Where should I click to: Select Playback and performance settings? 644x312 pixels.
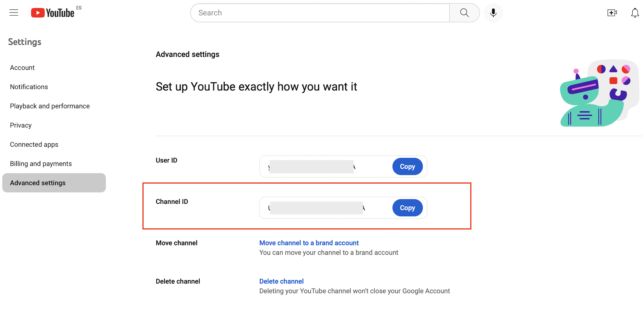pyautogui.click(x=50, y=106)
